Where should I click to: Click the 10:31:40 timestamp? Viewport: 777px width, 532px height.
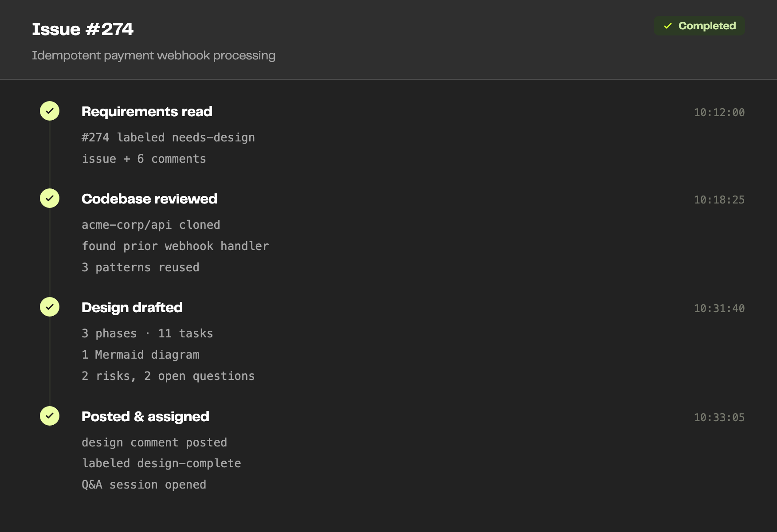tap(719, 309)
